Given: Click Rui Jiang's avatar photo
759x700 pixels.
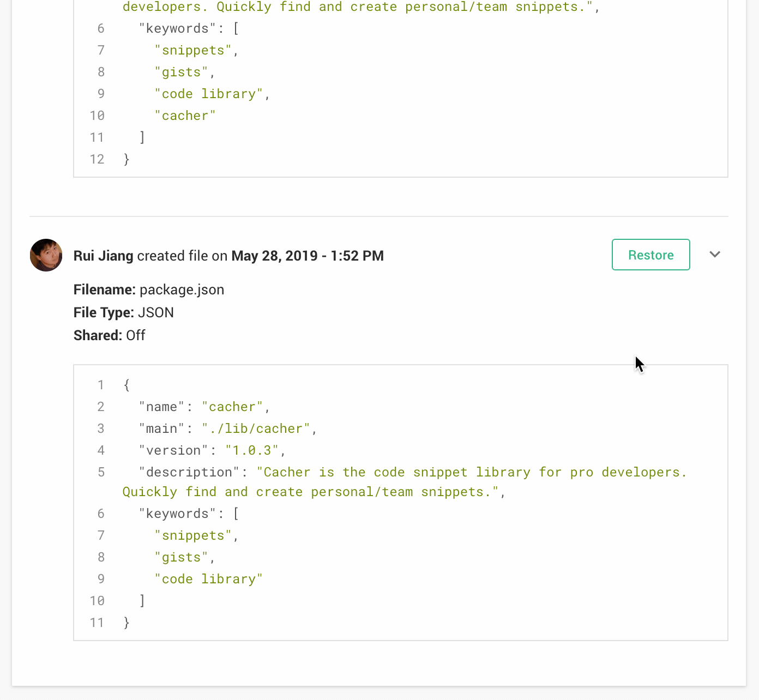Looking at the screenshot, I should tap(46, 255).
